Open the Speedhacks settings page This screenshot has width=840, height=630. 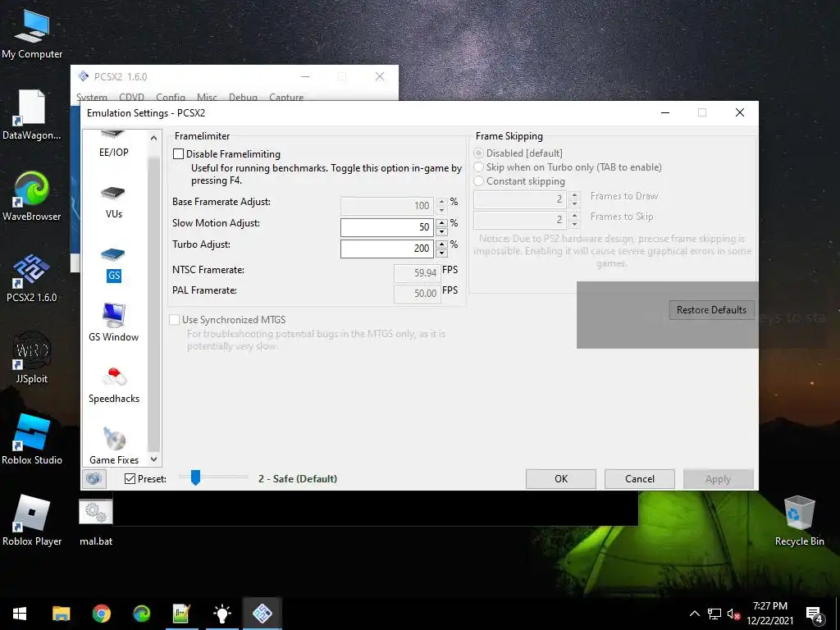click(x=113, y=386)
